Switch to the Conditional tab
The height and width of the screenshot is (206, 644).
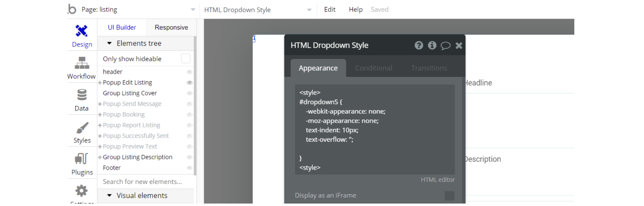click(373, 68)
